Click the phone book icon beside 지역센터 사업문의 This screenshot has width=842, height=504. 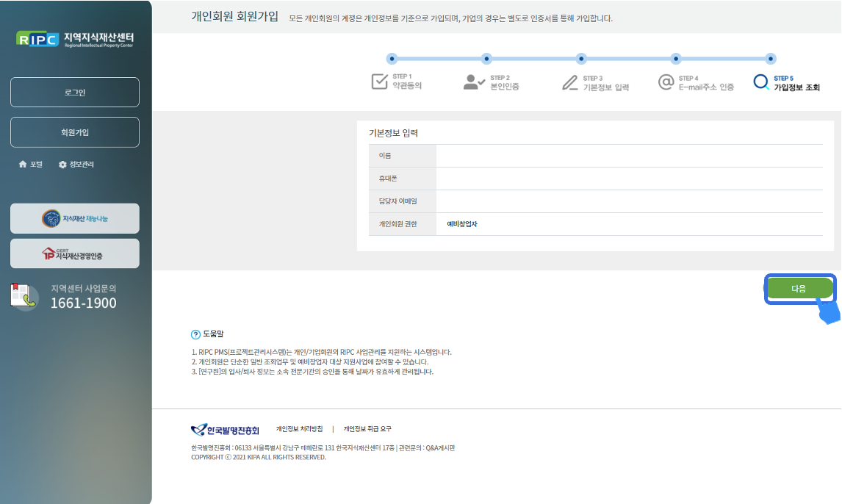[24, 296]
